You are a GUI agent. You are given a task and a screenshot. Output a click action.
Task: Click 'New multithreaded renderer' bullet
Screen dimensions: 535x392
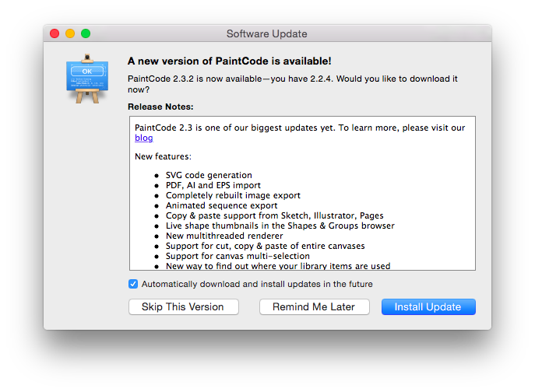[x=224, y=236]
